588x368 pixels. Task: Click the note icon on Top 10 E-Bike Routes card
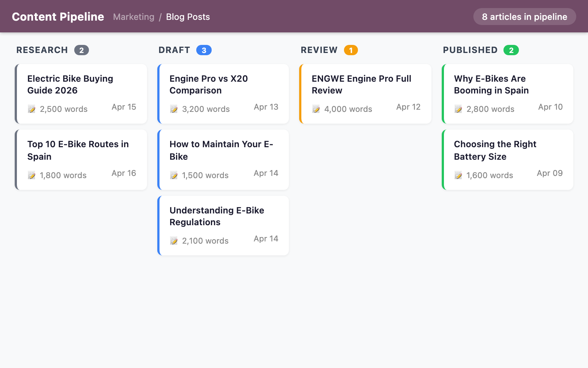coord(32,175)
